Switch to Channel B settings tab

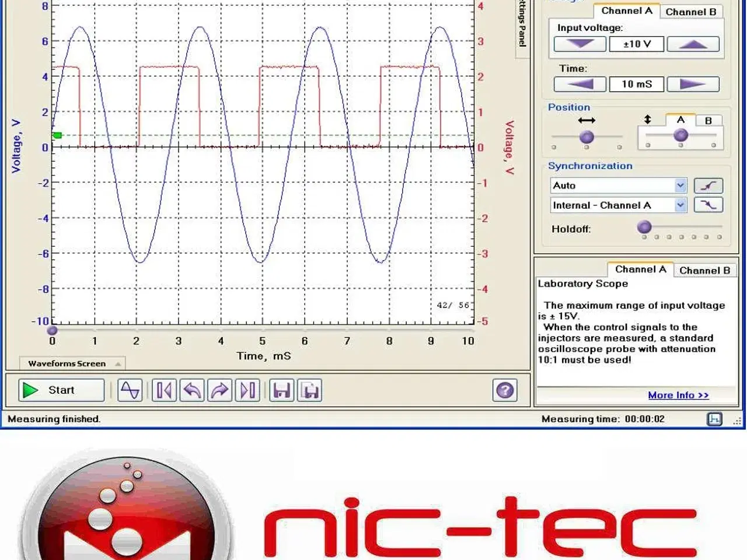(x=690, y=12)
